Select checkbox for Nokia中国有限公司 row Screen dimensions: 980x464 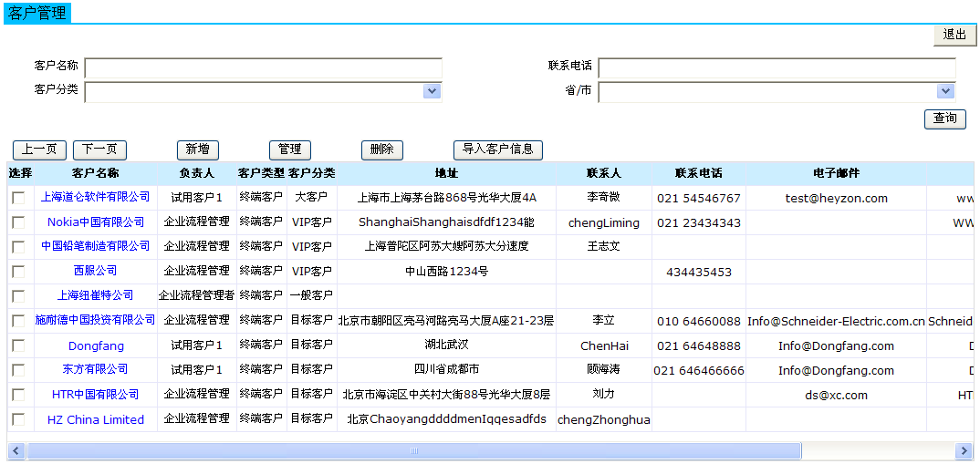(18, 222)
